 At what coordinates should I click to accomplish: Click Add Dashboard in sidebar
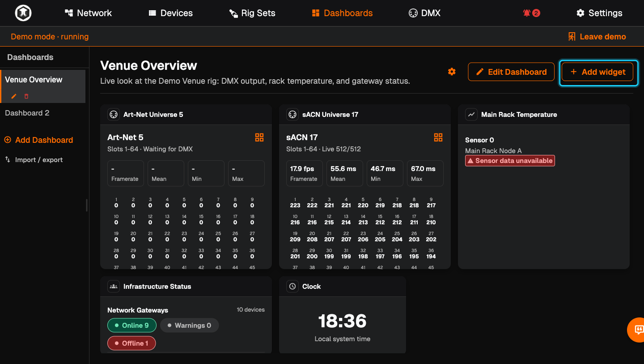click(38, 140)
